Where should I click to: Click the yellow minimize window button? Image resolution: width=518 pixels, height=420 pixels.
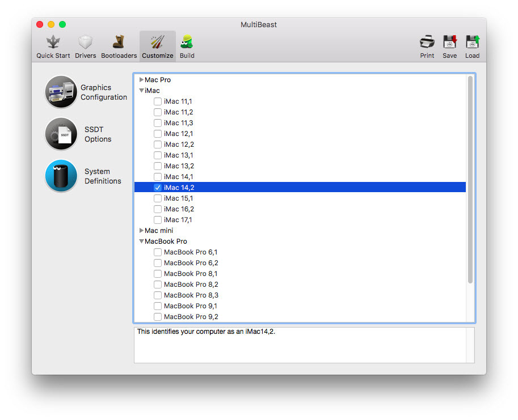[51, 24]
